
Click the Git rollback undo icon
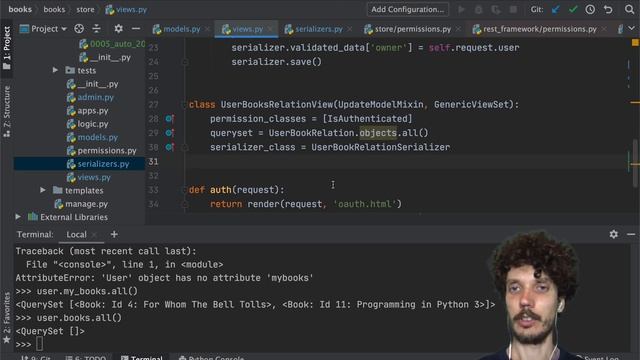(608, 9)
